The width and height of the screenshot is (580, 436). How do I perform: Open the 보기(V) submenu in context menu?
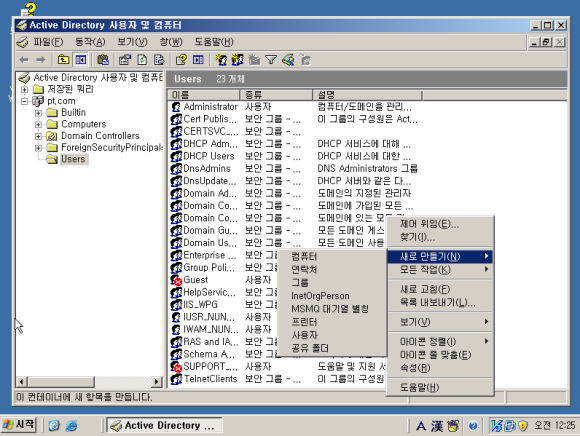point(440,322)
